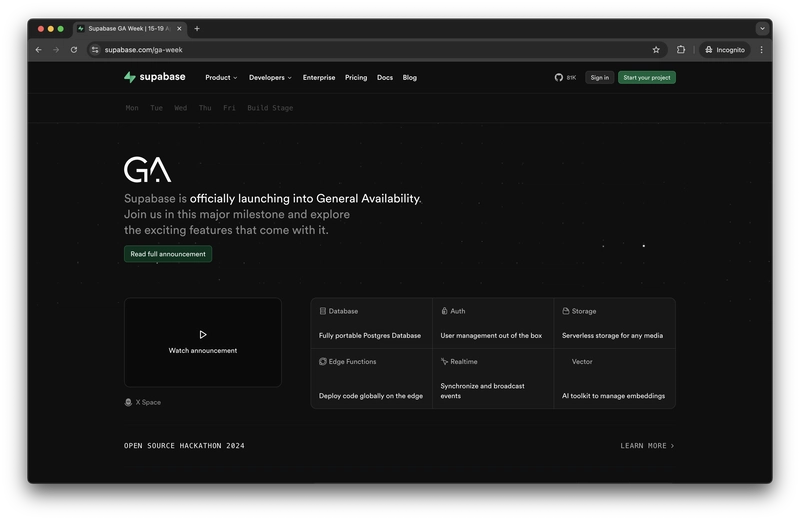The image size is (800, 520).
Task: Open Fully portable Postgres Database card
Action: point(371,324)
